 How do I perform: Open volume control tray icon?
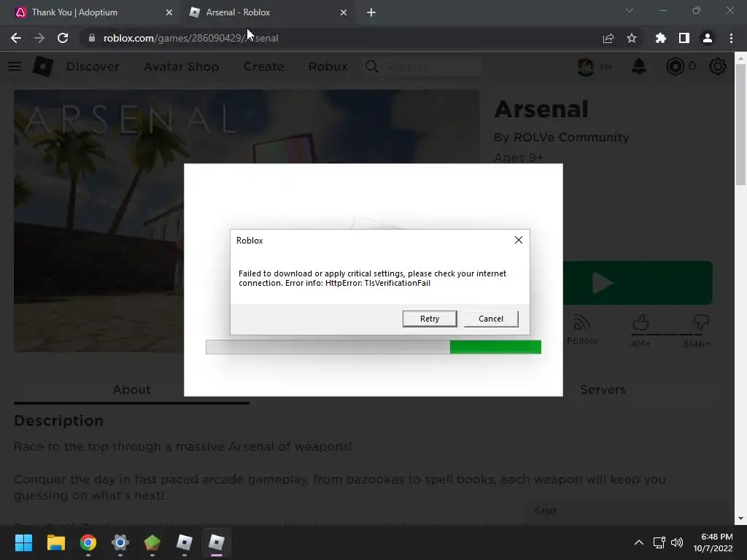coord(676,542)
